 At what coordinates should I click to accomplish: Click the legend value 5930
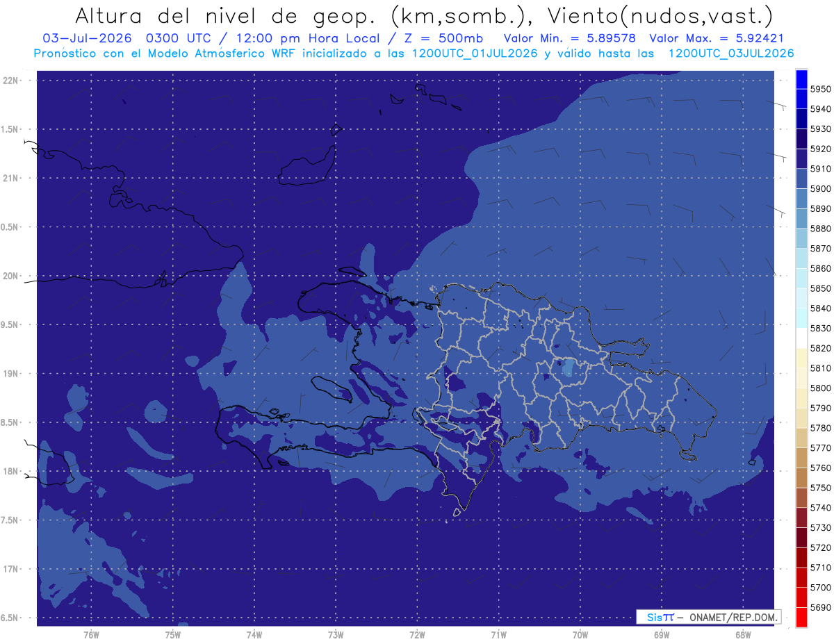point(820,129)
